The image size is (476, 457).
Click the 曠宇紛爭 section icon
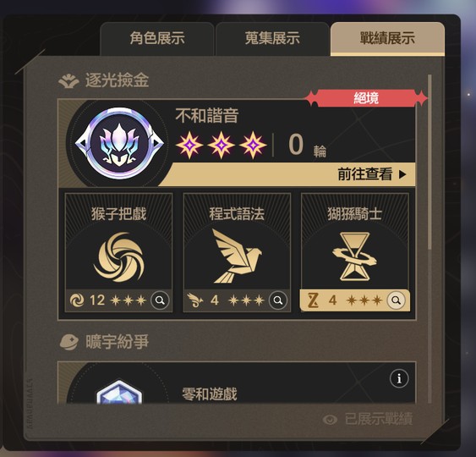pyautogui.click(x=69, y=342)
